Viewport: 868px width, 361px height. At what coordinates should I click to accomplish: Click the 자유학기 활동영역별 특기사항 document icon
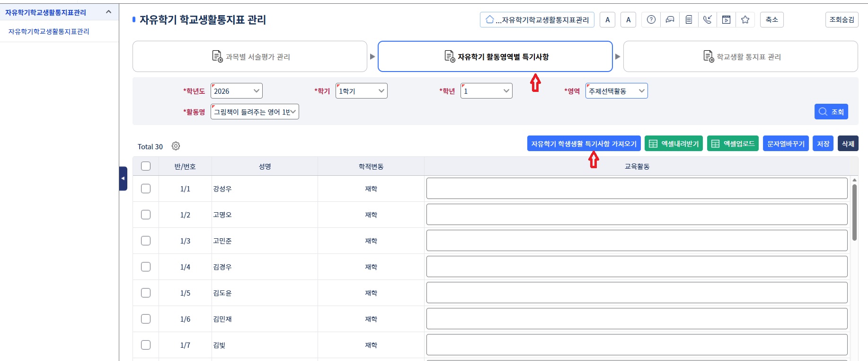[450, 56]
